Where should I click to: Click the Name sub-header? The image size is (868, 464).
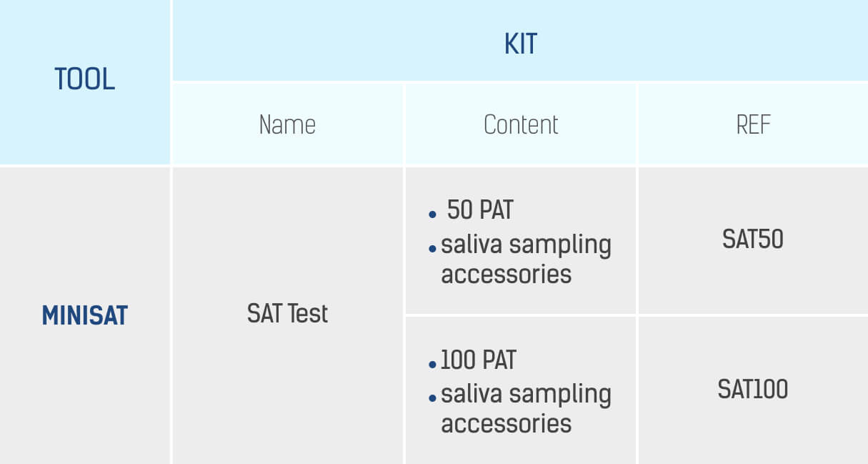287,124
